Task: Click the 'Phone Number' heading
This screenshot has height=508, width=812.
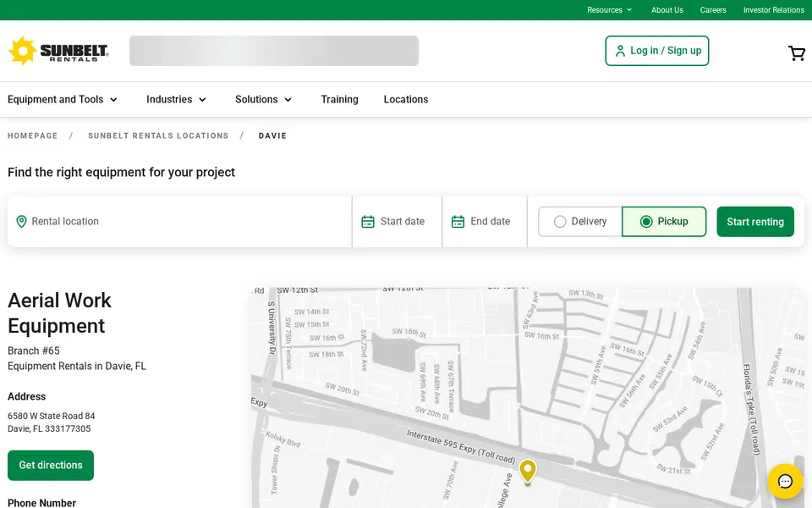Action: point(41,503)
